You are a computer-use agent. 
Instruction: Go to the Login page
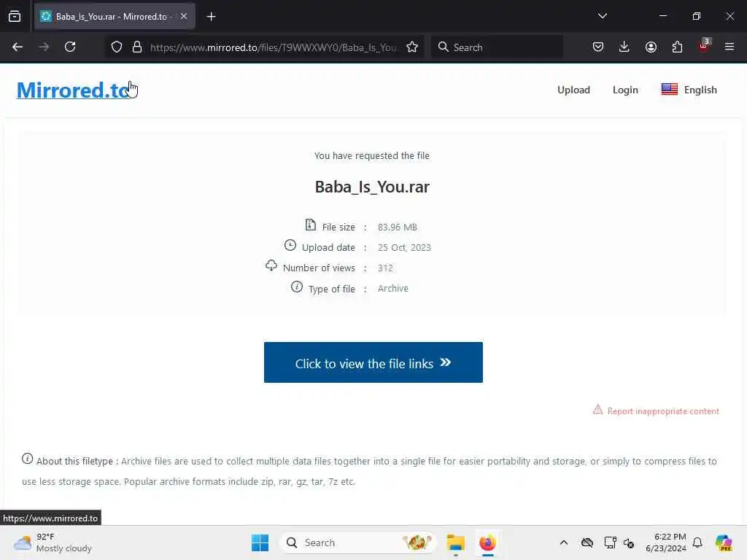(x=625, y=90)
